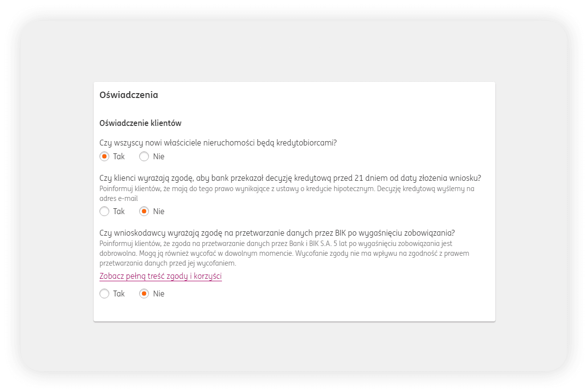Choose 'Tak' radio for decision before 21 days
Image resolution: width=588 pixels, height=392 pixels.
pyautogui.click(x=104, y=212)
